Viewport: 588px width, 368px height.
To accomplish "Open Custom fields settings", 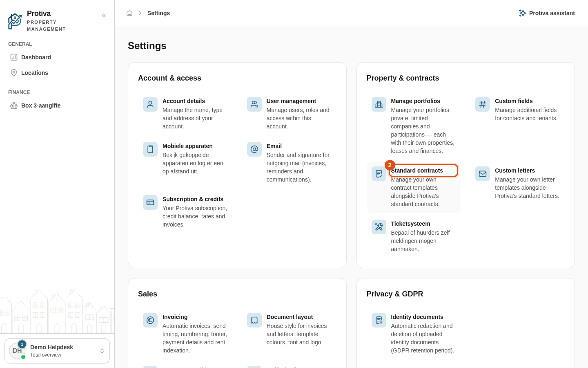I will (x=514, y=101).
